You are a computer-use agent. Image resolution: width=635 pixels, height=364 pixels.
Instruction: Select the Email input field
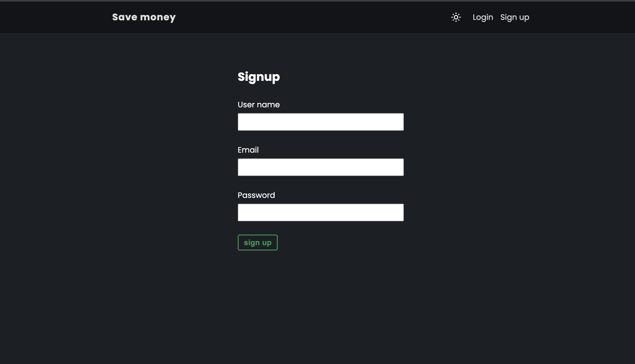pyautogui.click(x=321, y=167)
